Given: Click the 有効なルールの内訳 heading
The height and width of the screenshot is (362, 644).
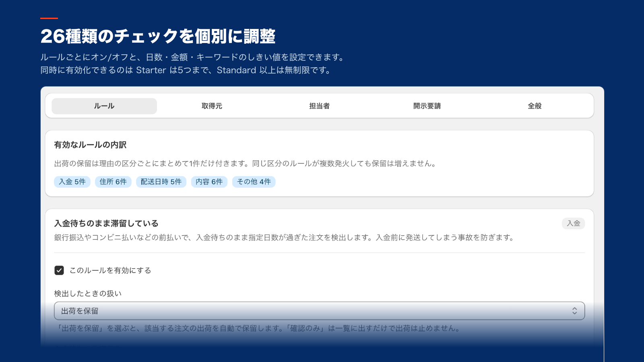Looking at the screenshot, I should [x=91, y=145].
